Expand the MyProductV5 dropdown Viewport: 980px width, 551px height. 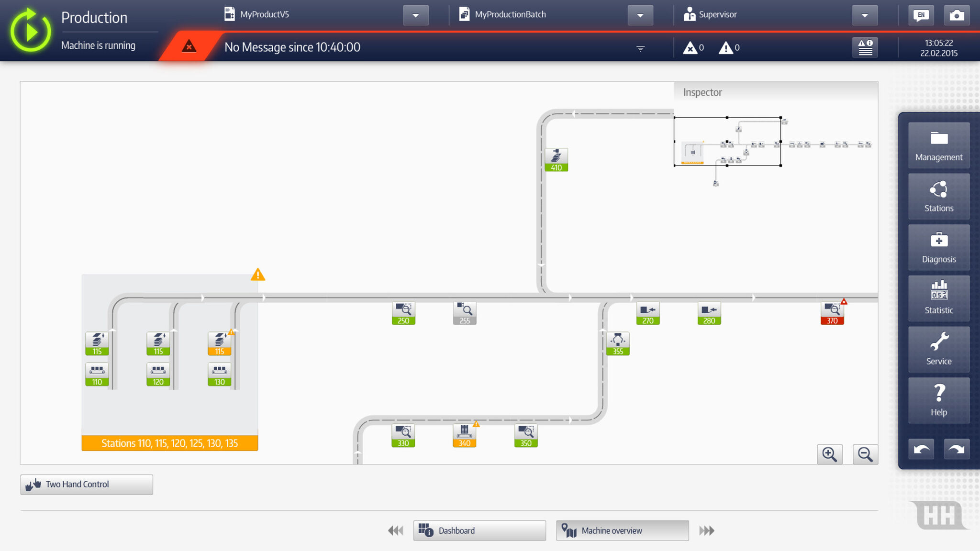pos(415,15)
